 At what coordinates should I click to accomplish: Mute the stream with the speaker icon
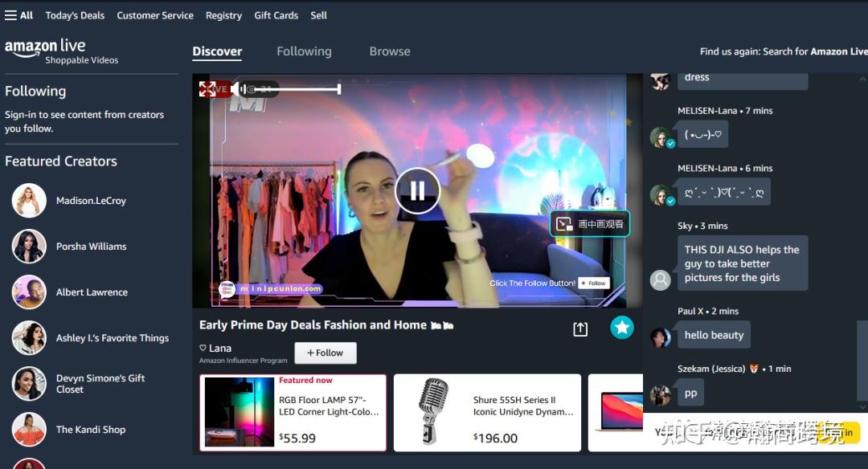pyautogui.click(x=236, y=88)
